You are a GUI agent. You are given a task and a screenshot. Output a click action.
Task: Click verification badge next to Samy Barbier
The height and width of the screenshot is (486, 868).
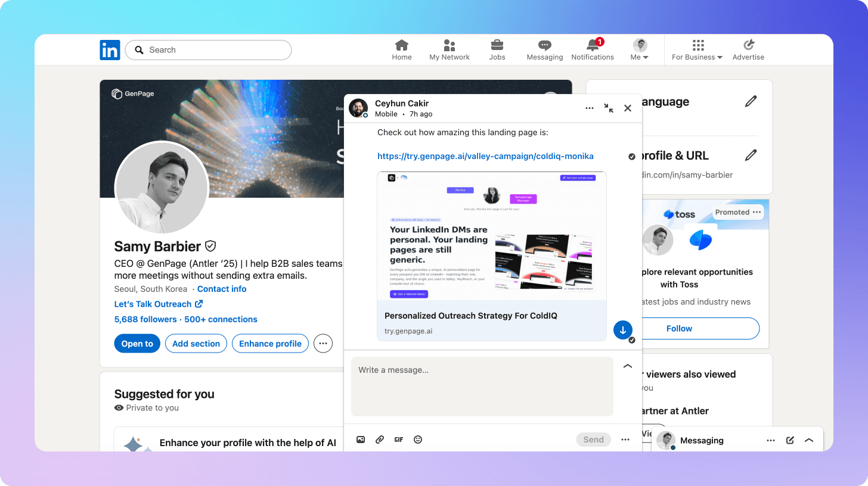pos(210,246)
